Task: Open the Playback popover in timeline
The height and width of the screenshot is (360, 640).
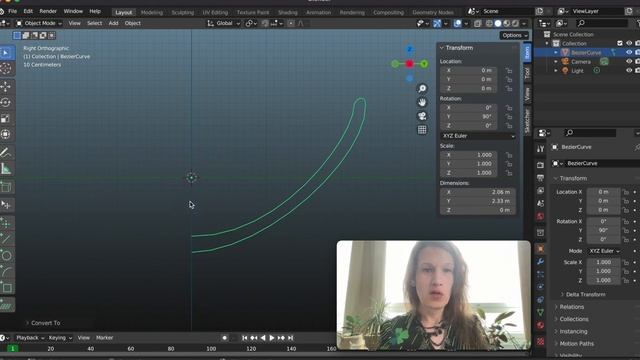Action: click(30, 338)
